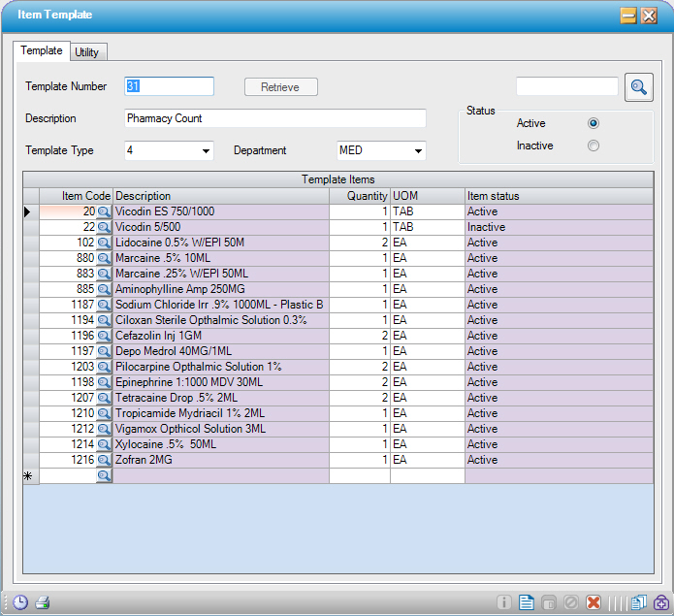
Task: Click the magnifier search button at top right
Action: coord(638,87)
